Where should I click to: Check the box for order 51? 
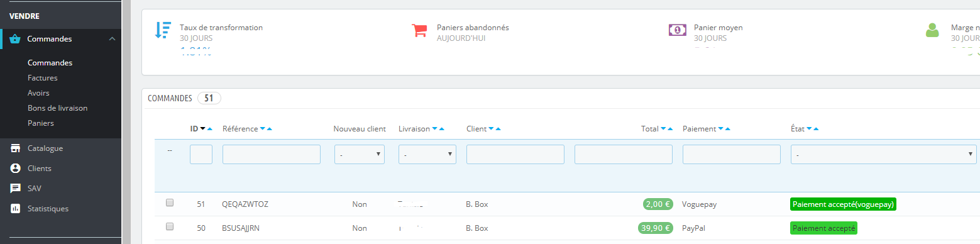(x=170, y=203)
